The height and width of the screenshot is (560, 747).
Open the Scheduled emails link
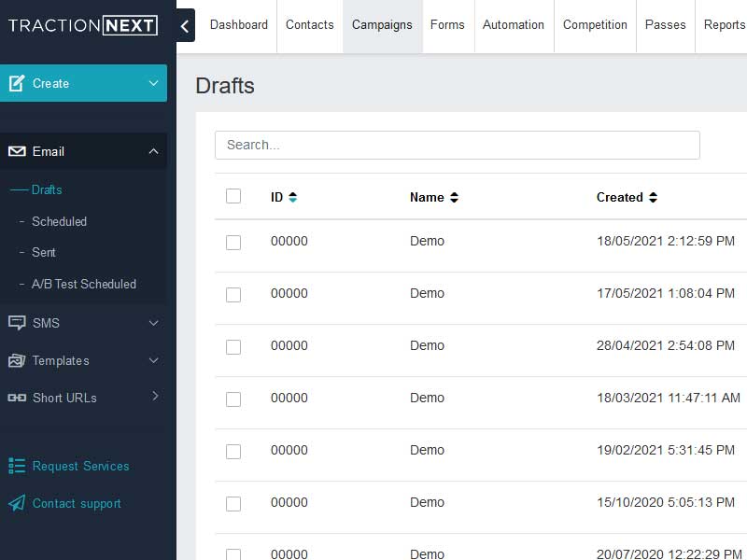[x=59, y=221]
